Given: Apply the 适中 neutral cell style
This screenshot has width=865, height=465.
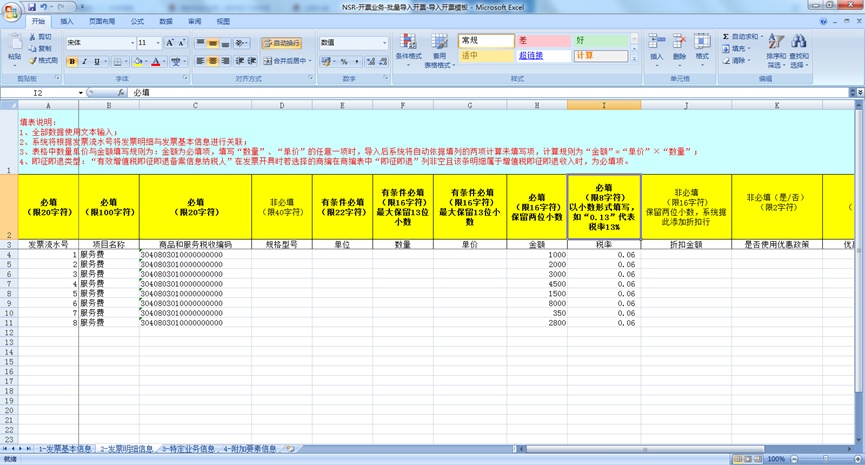Looking at the screenshot, I should tap(486, 56).
